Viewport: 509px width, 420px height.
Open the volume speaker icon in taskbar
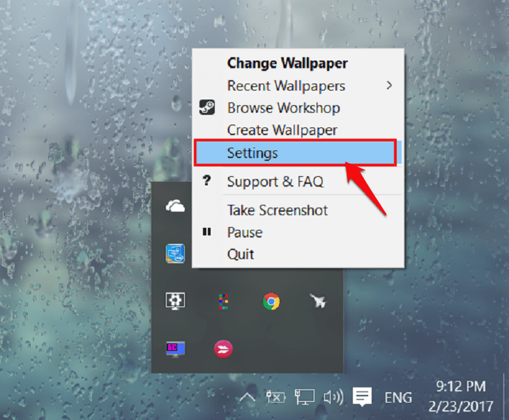tap(333, 397)
